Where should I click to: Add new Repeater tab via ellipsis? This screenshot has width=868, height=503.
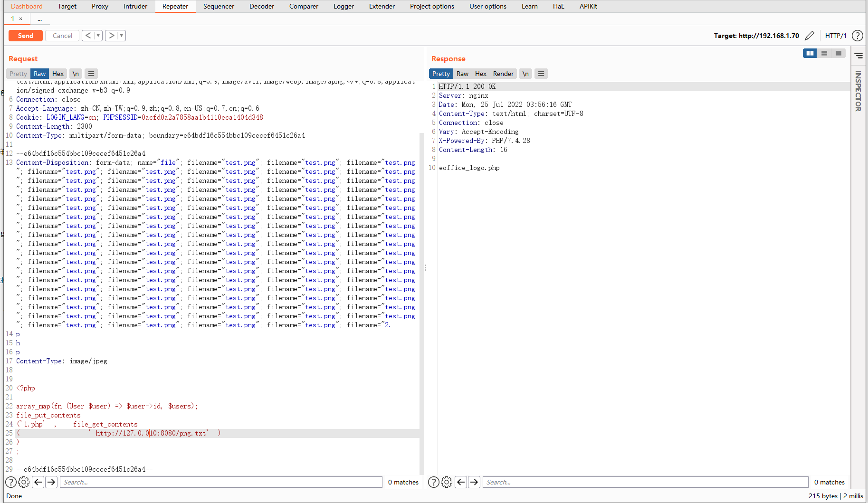pos(39,19)
